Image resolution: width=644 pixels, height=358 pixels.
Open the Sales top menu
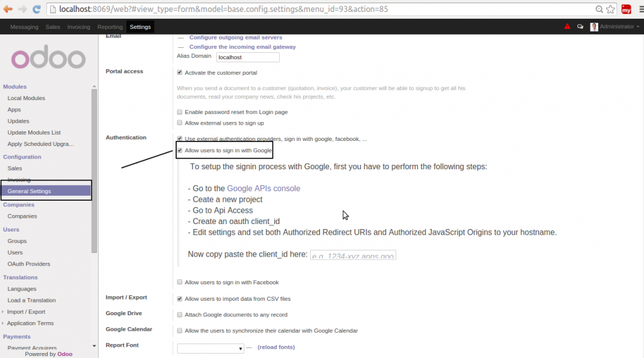53,26
